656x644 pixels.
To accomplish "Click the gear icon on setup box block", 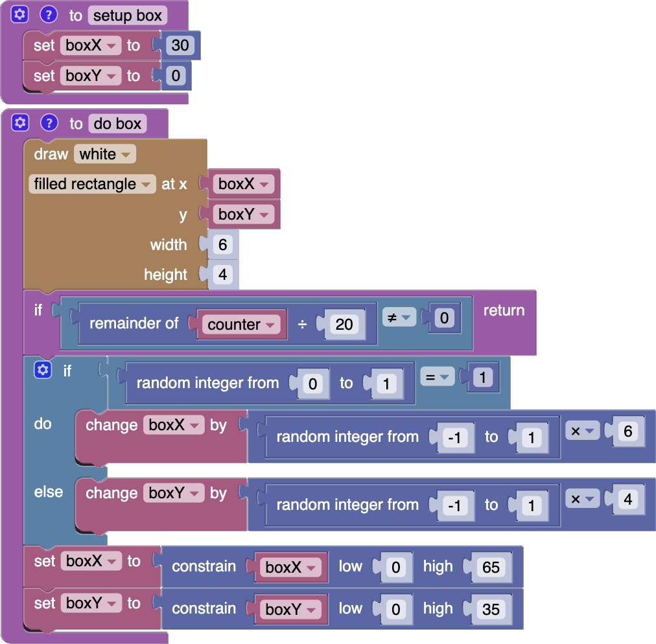I will (x=20, y=14).
